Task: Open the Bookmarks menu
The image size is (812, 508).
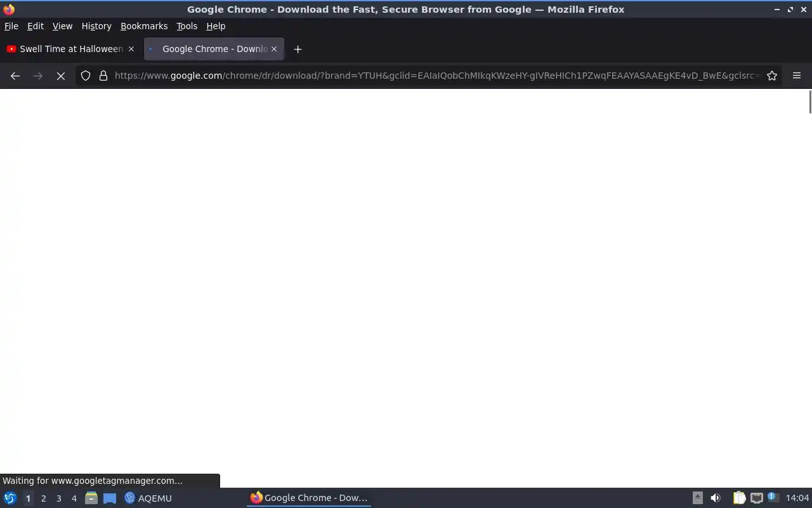Action: [144, 26]
